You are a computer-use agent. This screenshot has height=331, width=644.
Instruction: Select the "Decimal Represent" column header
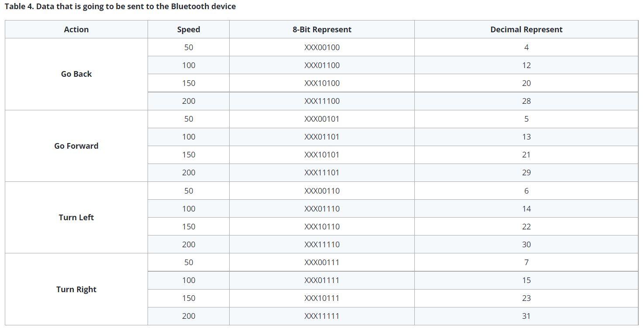[526, 30]
